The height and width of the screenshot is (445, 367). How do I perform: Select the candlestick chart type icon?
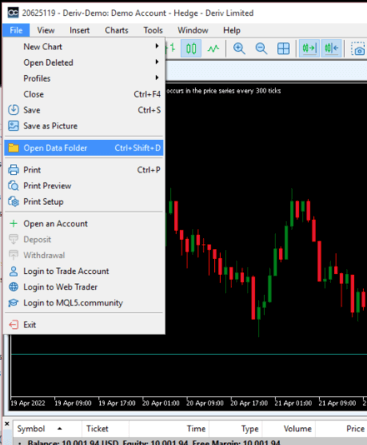click(x=191, y=49)
